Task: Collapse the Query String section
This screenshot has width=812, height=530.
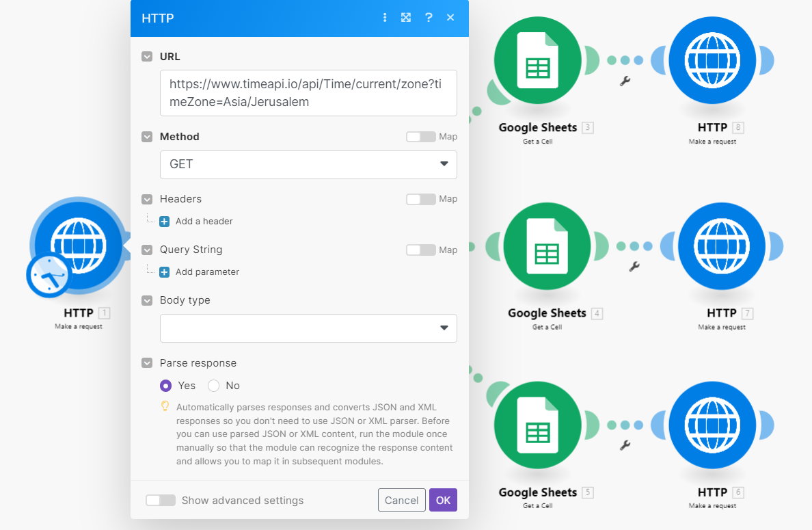Action: [147, 250]
